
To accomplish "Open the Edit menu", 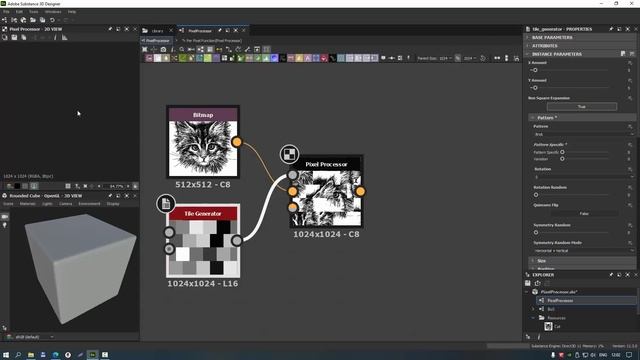I will click(19, 12).
